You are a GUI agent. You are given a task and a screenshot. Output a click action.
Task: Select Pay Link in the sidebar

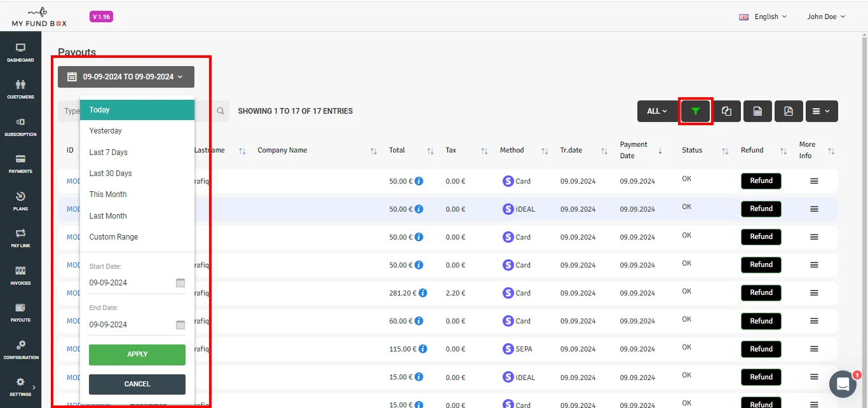pos(20,238)
